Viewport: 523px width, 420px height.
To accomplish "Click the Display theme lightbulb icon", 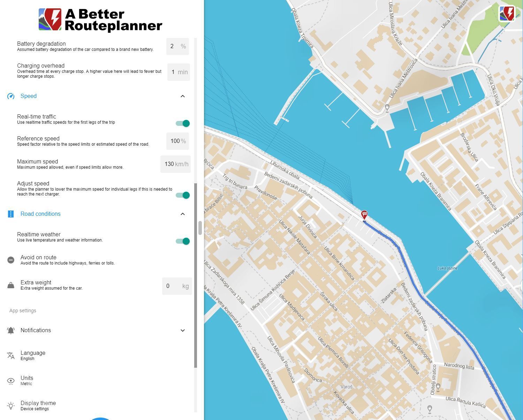I will coord(10,405).
